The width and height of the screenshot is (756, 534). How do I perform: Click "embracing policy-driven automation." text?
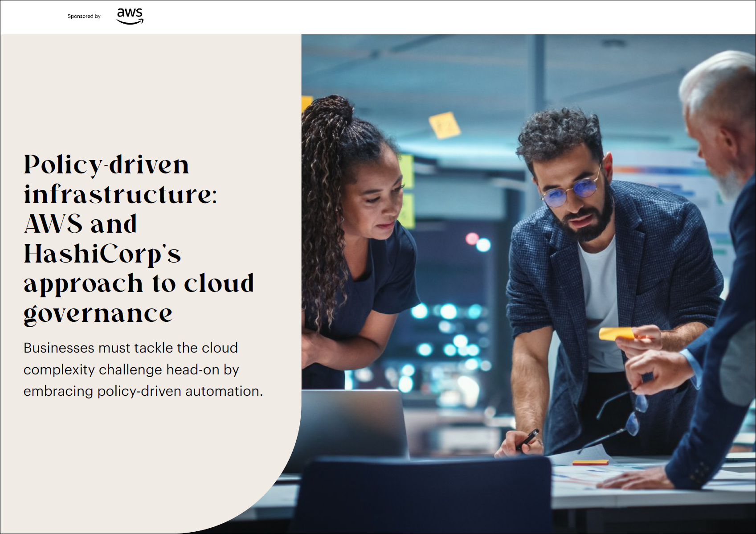pyautogui.click(x=143, y=391)
